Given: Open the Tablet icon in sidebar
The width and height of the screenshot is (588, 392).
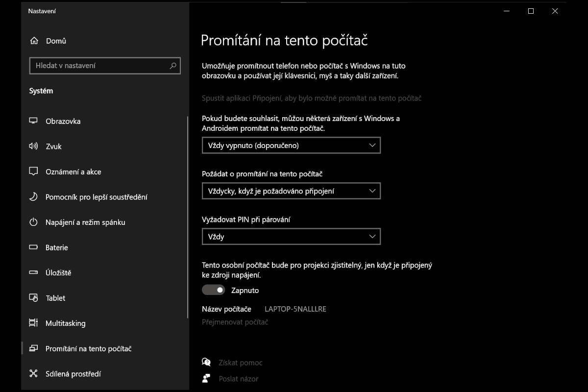Looking at the screenshot, I should pos(33,298).
